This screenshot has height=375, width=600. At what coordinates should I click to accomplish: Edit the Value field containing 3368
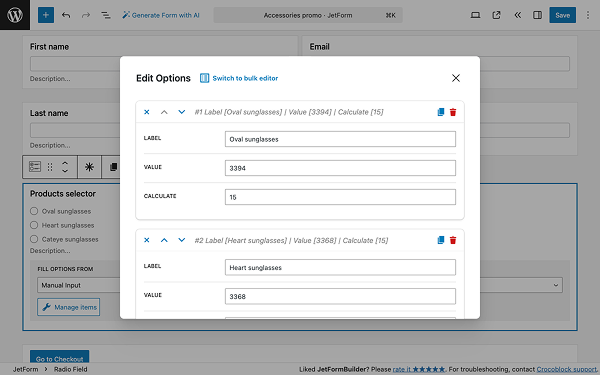click(x=340, y=296)
